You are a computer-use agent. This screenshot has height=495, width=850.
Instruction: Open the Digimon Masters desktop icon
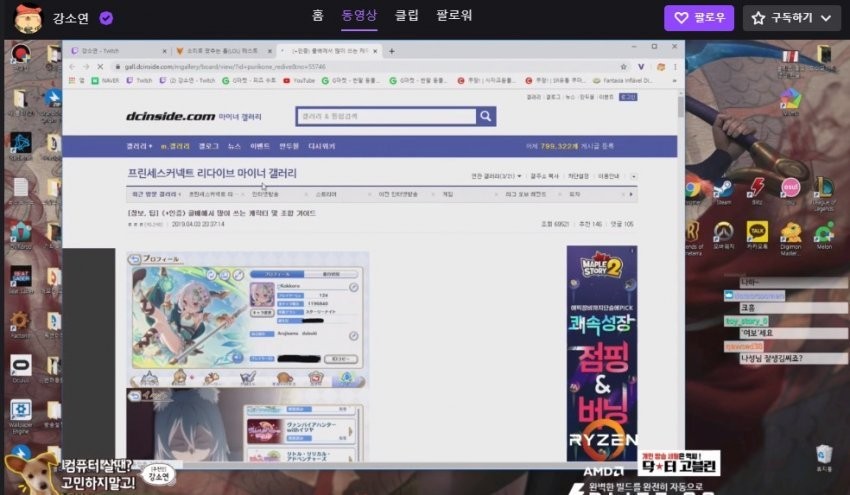pyautogui.click(x=790, y=239)
